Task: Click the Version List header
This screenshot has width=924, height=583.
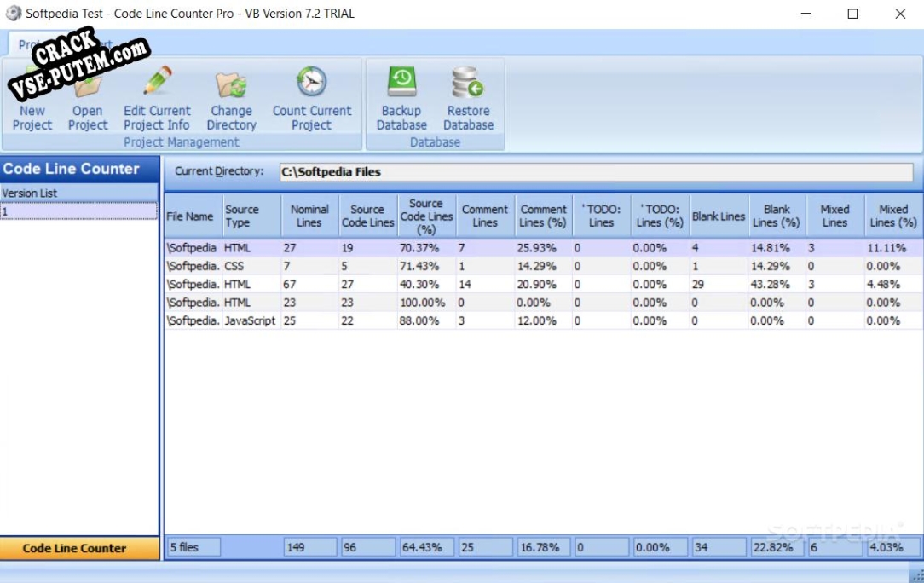Action: (x=79, y=193)
